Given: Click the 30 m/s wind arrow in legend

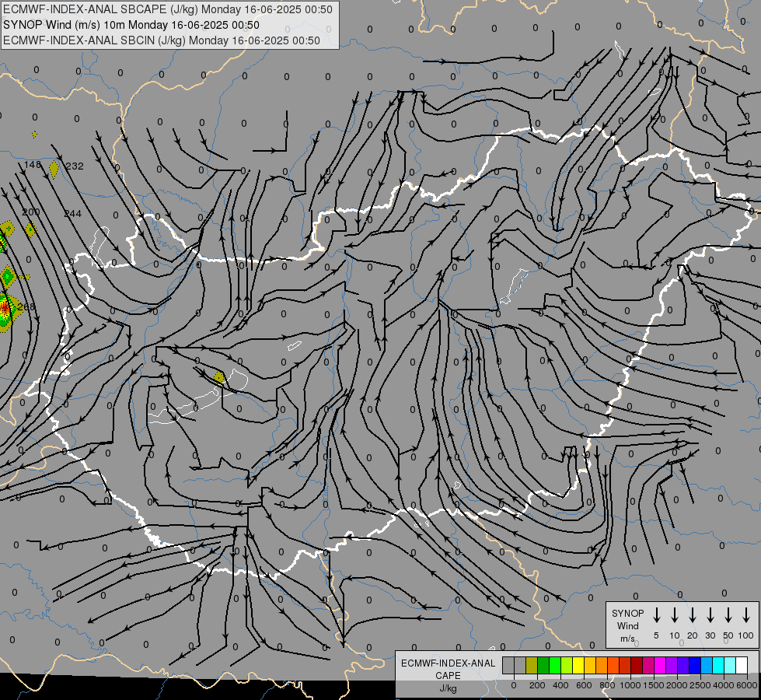Looking at the screenshot, I should (710, 615).
